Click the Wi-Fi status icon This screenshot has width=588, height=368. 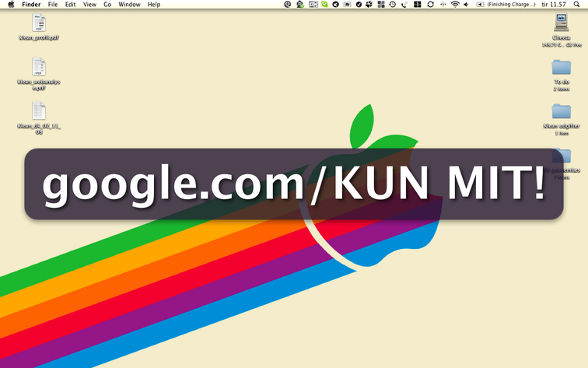[454, 5]
